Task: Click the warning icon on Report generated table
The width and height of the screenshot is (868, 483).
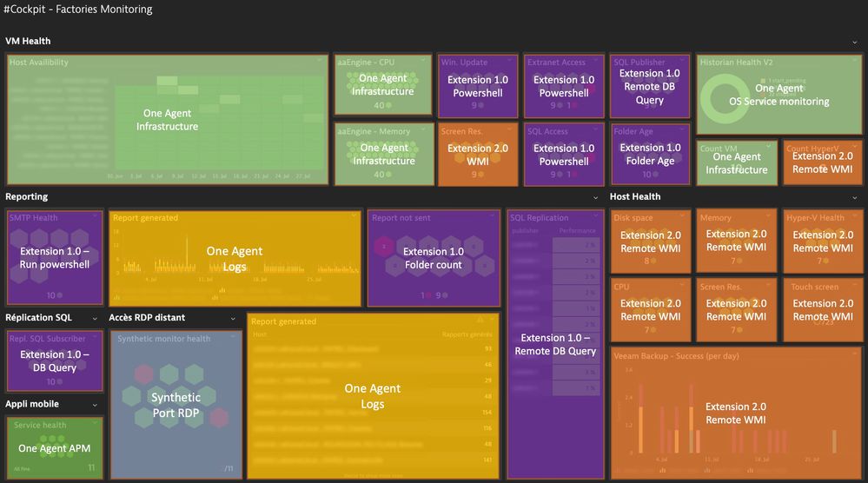Action: pyautogui.click(x=479, y=321)
